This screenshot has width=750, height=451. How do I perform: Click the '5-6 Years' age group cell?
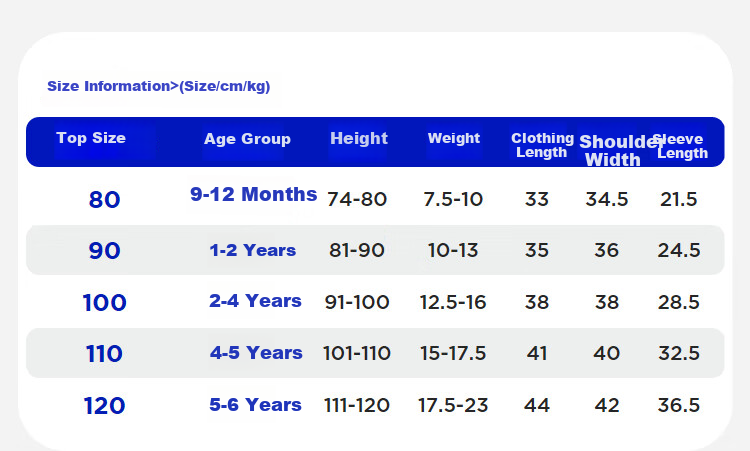point(255,405)
